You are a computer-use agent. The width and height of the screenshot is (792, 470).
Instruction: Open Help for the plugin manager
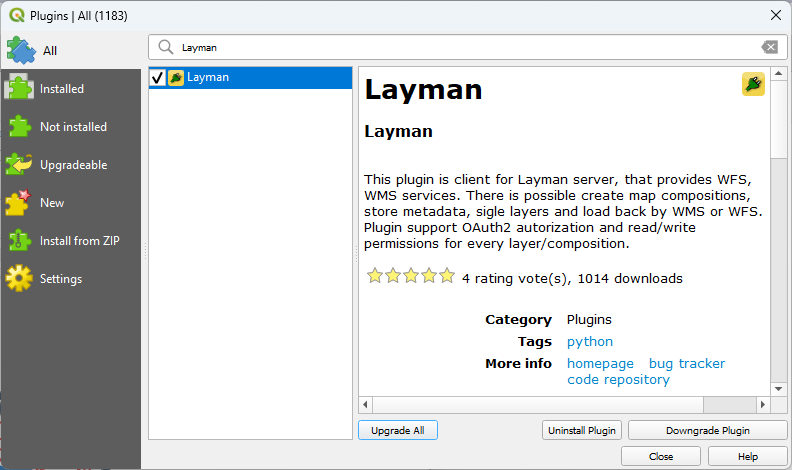pyautogui.click(x=748, y=456)
